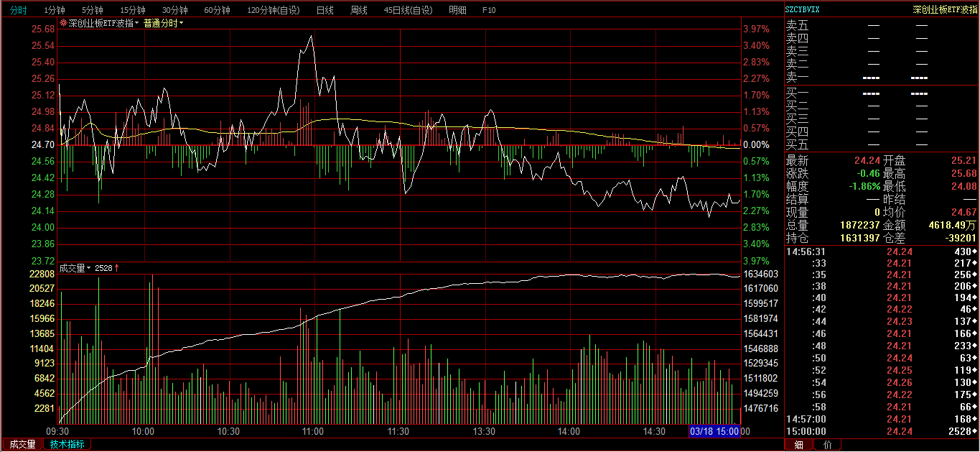Screen dimensions: 980x452
Task: Click the 22808 volume axis label
Action: coord(43,275)
